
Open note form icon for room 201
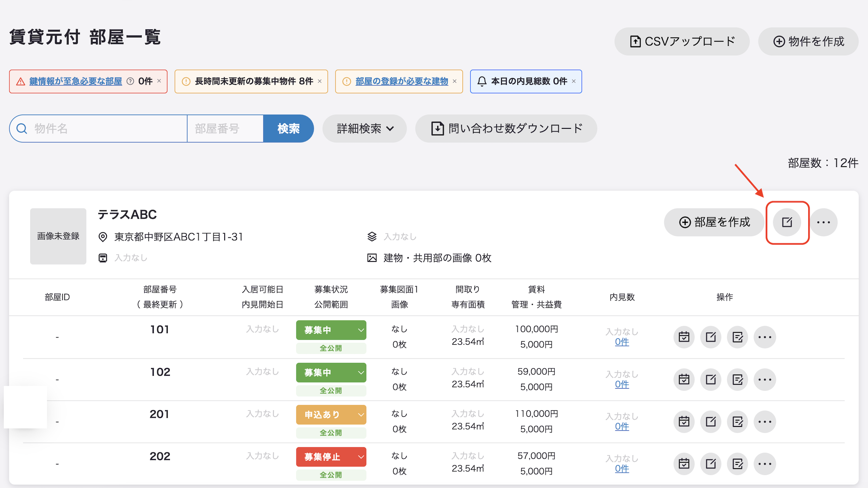tap(737, 422)
